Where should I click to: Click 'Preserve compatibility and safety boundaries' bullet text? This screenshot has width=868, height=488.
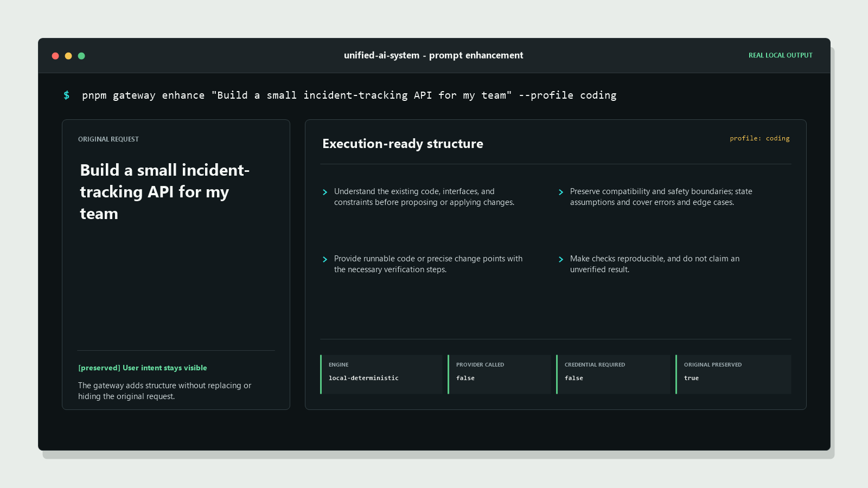click(x=661, y=197)
